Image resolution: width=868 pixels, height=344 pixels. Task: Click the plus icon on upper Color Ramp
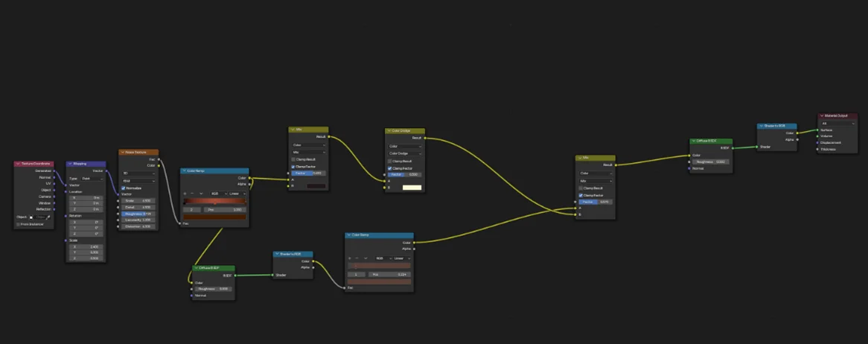click(185, 193)
